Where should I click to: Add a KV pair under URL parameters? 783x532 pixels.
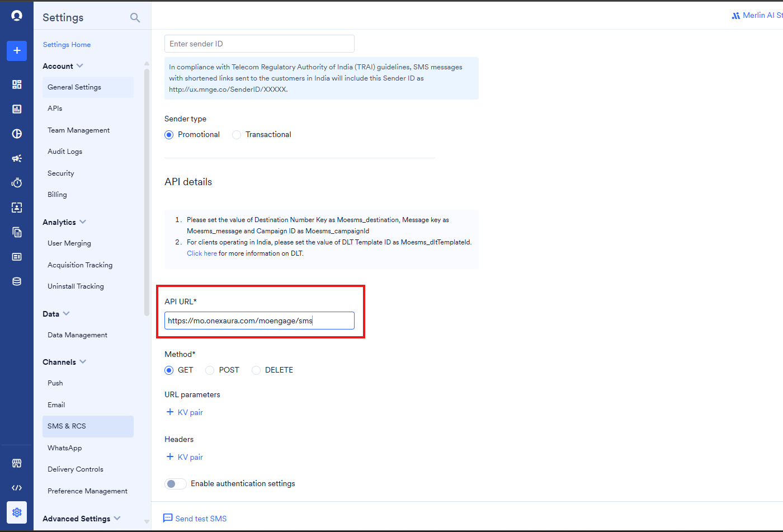point(185,412)
